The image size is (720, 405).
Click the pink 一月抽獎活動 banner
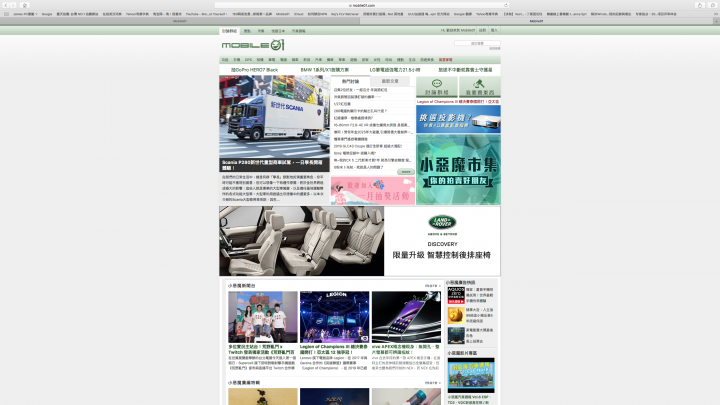click(x=372, y=191)
